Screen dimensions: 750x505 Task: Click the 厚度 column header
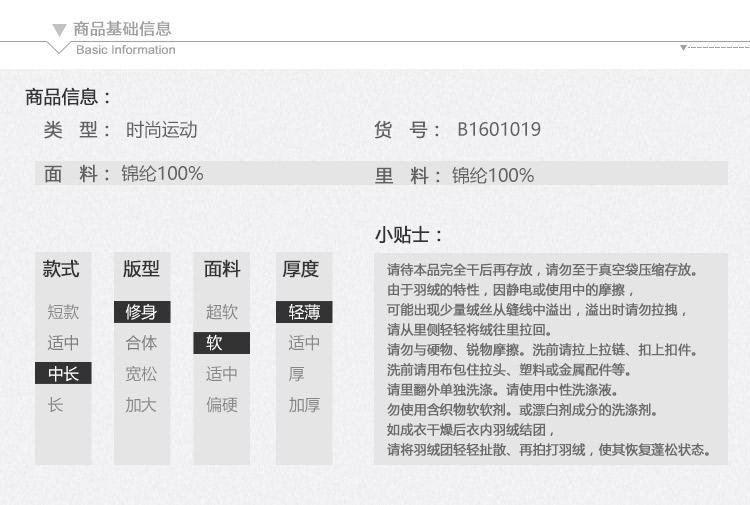click(x=300, y=269)
